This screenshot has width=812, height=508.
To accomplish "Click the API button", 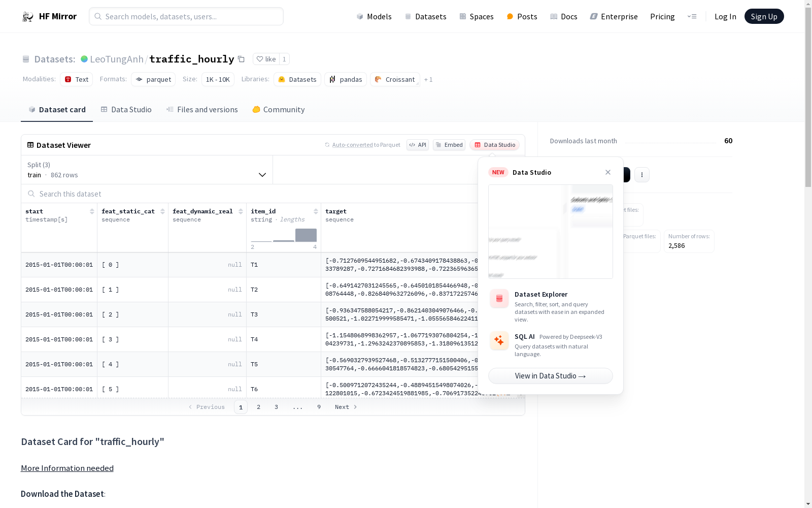I will point(418,145).
